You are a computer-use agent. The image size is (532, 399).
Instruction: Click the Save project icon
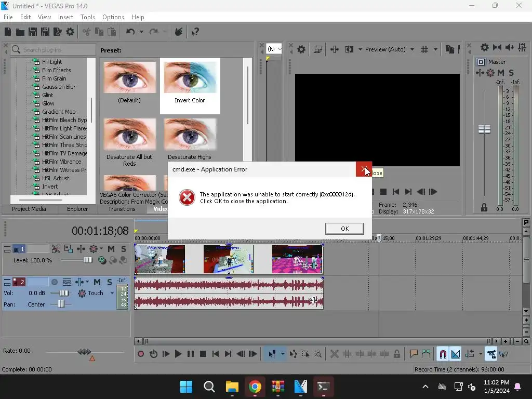pos(33,32)
